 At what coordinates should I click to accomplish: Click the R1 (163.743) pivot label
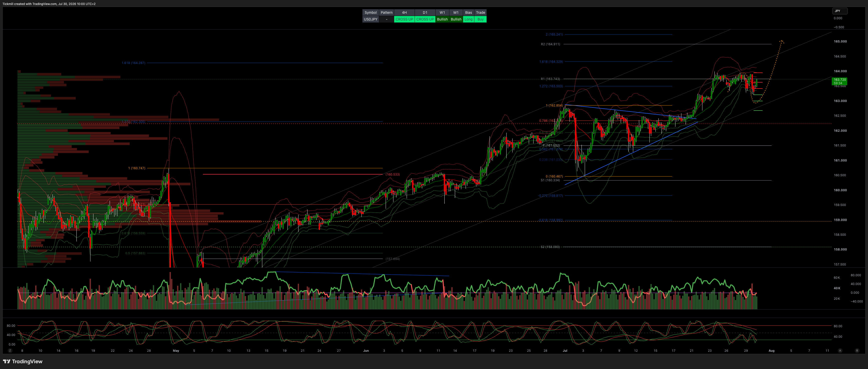tap(550, 79)
